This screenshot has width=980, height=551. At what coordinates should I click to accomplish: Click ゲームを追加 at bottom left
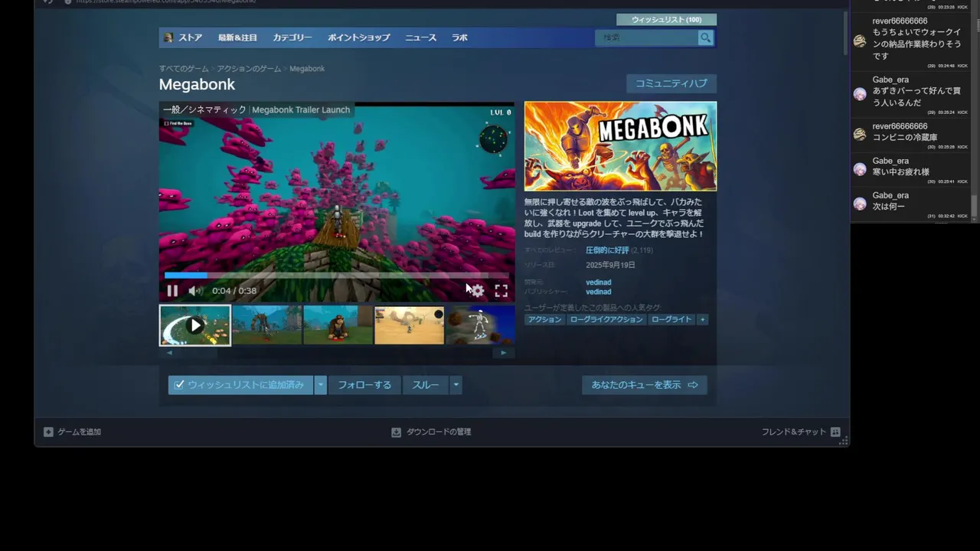pyautogui.click(x=79, y=432)
